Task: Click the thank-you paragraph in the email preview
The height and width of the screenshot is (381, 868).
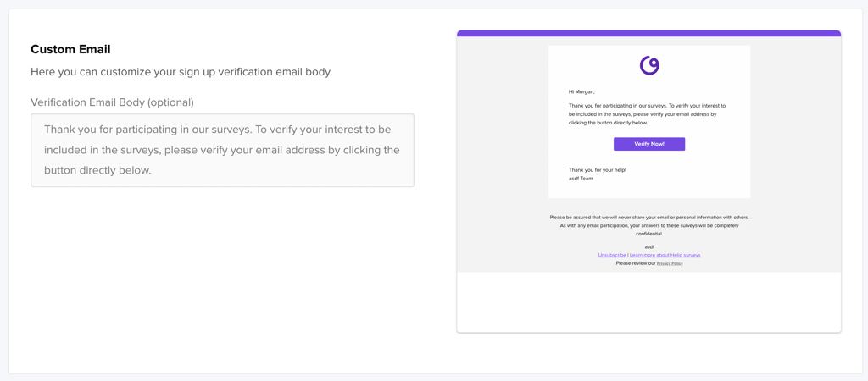Action: 647,114
